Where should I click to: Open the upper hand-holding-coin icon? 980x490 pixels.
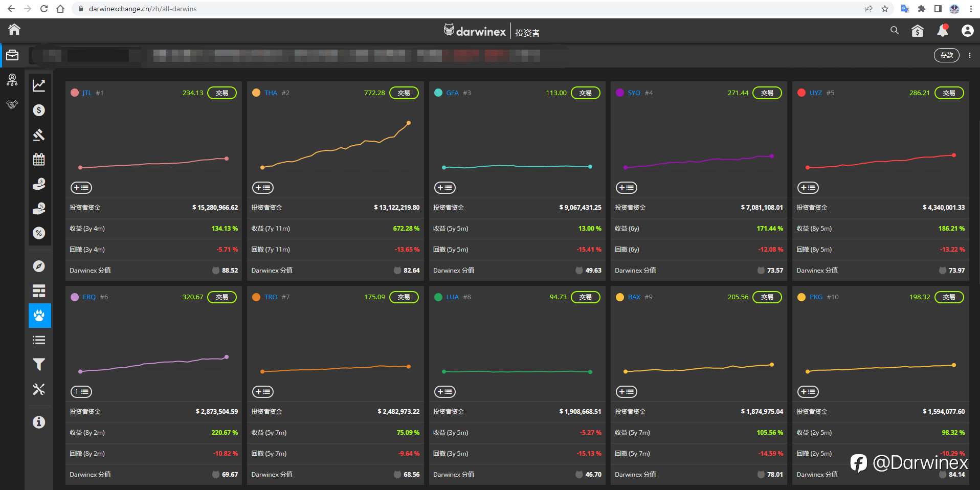(39, 184)
